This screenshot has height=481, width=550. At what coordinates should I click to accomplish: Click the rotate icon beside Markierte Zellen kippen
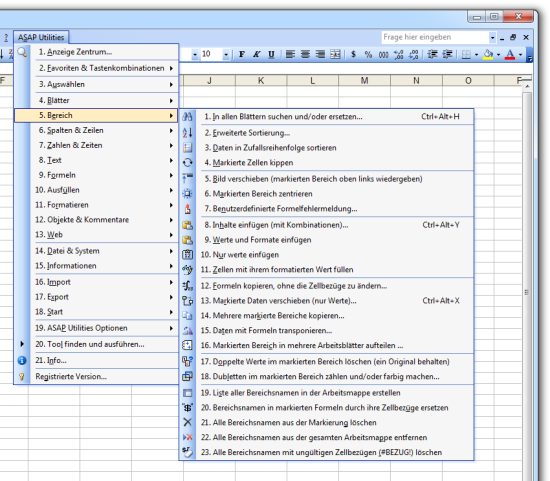(x=188, y=162)
